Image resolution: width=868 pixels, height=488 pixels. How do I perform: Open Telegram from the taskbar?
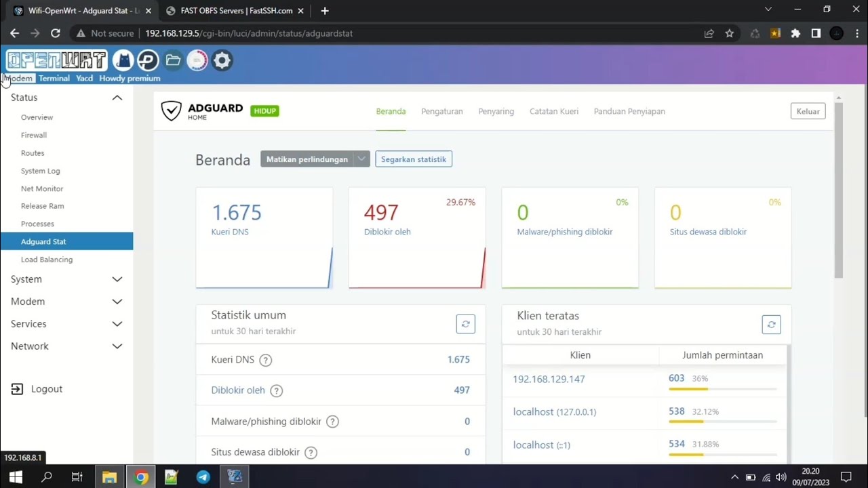pyautogui.click(x=203, y=477)
